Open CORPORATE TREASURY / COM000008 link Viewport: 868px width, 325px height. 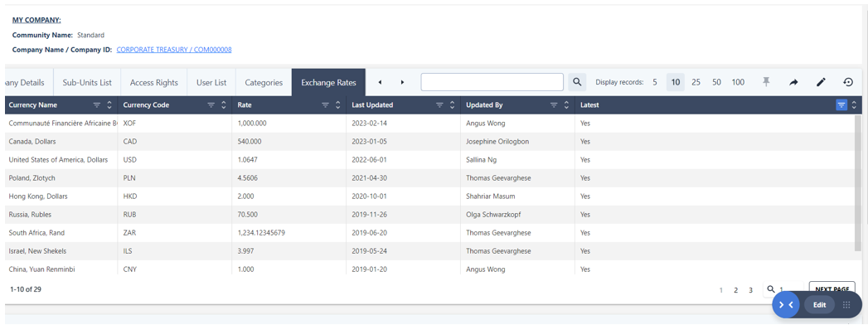(174, 49)
